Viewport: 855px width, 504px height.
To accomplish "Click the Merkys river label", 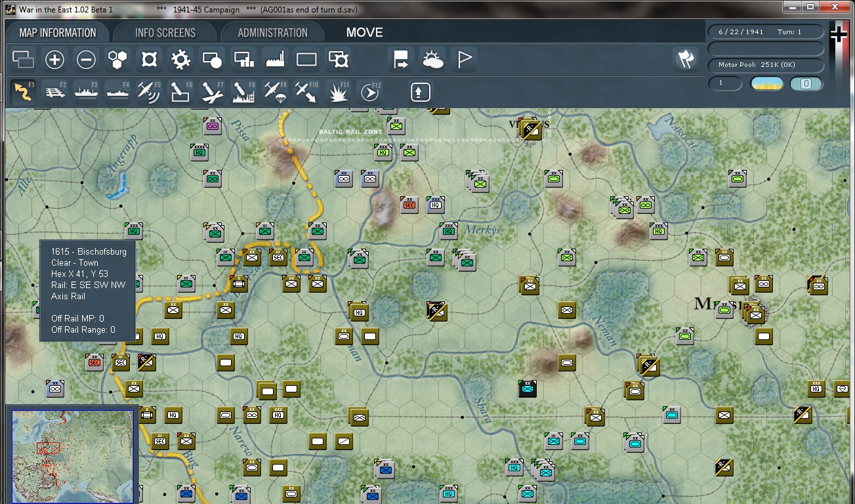I will [482, 230].
